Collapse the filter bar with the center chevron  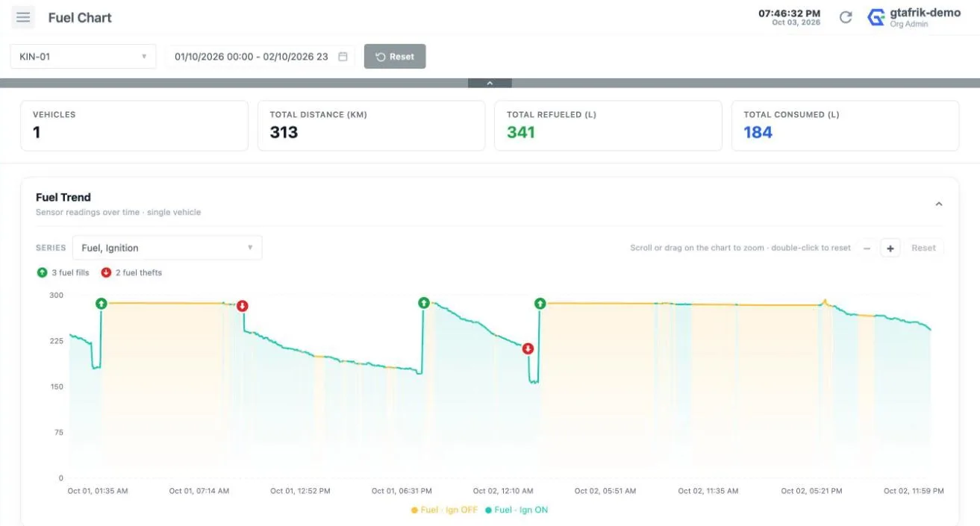490,83
